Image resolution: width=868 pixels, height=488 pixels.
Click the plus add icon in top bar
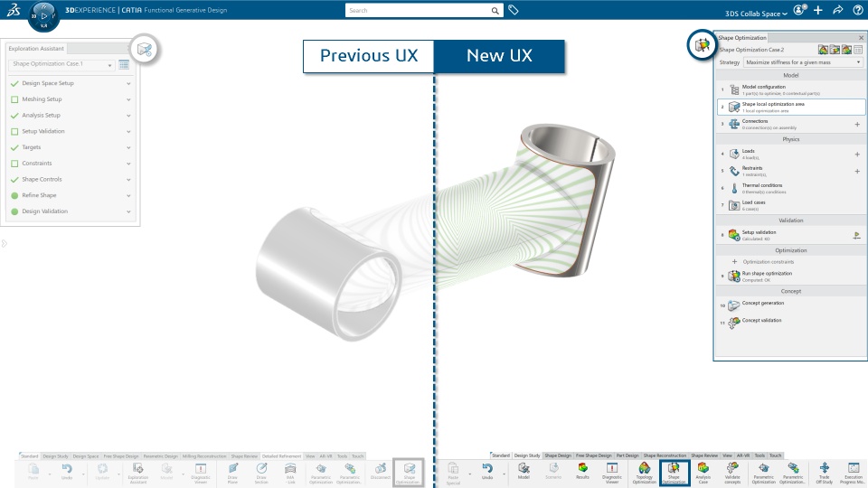click(x=818, y=10)
